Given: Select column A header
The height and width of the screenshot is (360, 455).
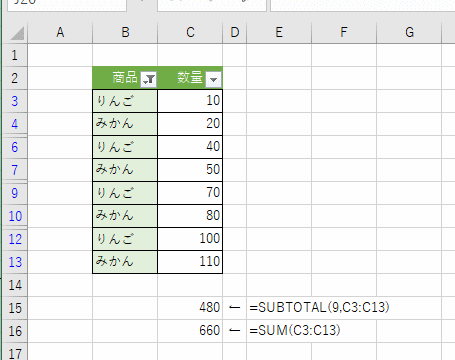Looking at the screenshot, I should [60, 32].
